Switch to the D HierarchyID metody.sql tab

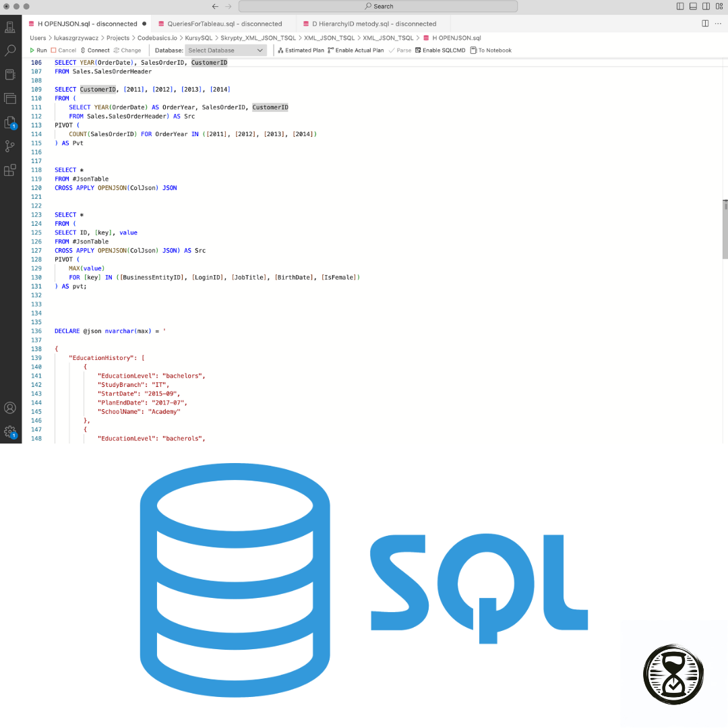tap(373, 24)
